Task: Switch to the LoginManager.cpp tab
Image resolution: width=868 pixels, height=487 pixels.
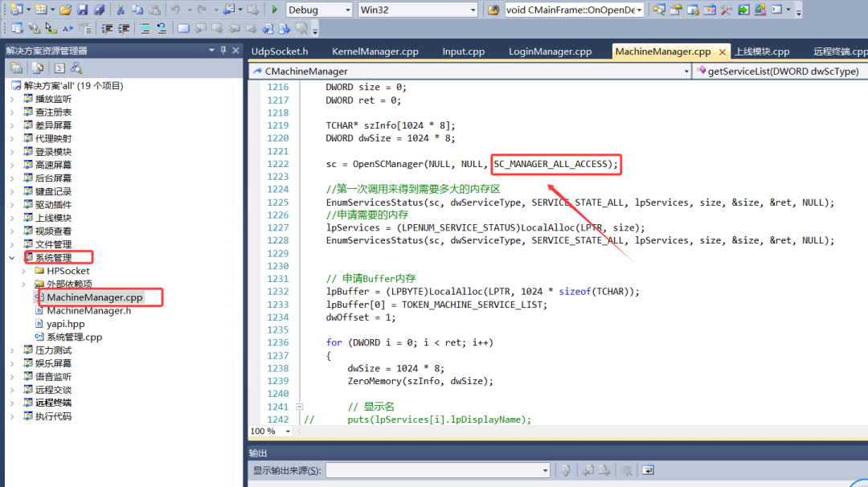Action: click(x=550, y=51)
